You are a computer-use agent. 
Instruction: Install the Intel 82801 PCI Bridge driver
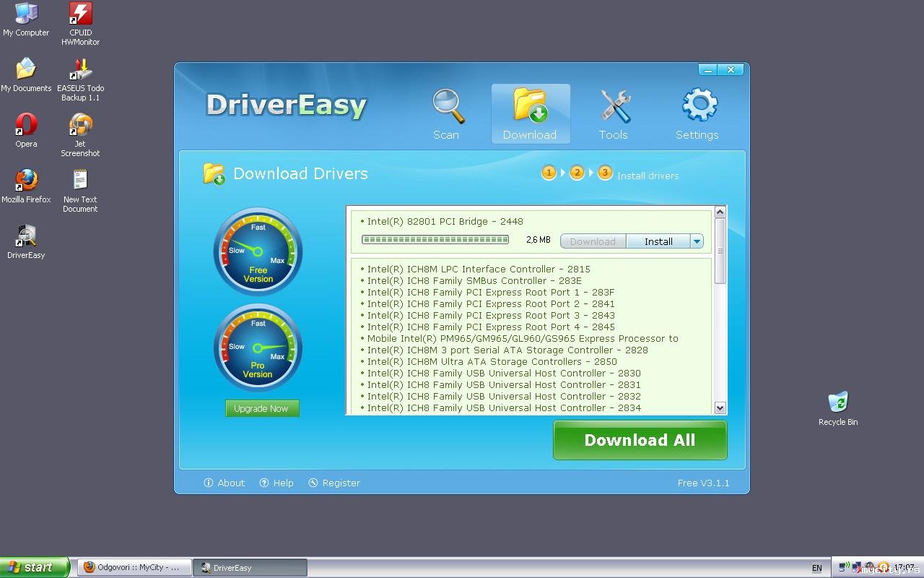pos(658,241)
